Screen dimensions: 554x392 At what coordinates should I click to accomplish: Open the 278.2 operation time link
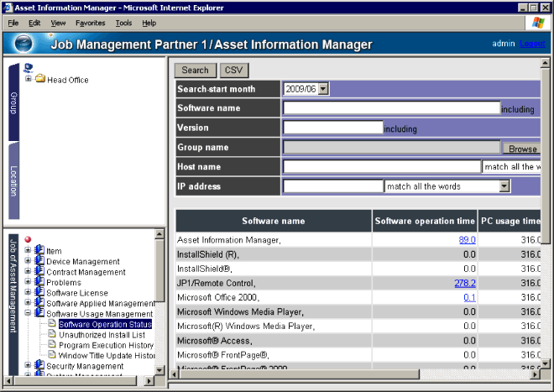(465, 284)
